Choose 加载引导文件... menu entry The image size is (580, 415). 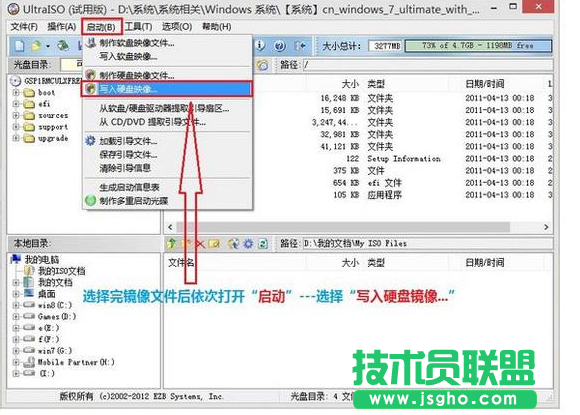(168, 141)
